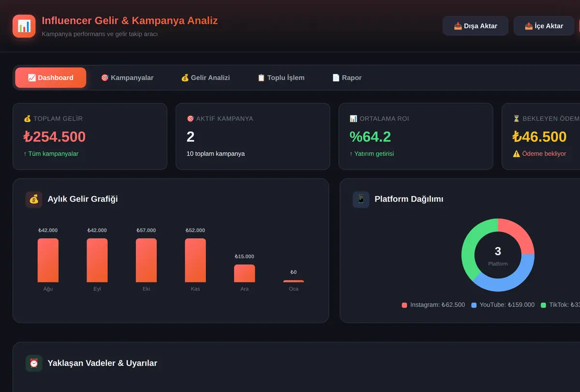Open the Rapor tab
This screenshot has height=392, width=580.
(347, 78)
